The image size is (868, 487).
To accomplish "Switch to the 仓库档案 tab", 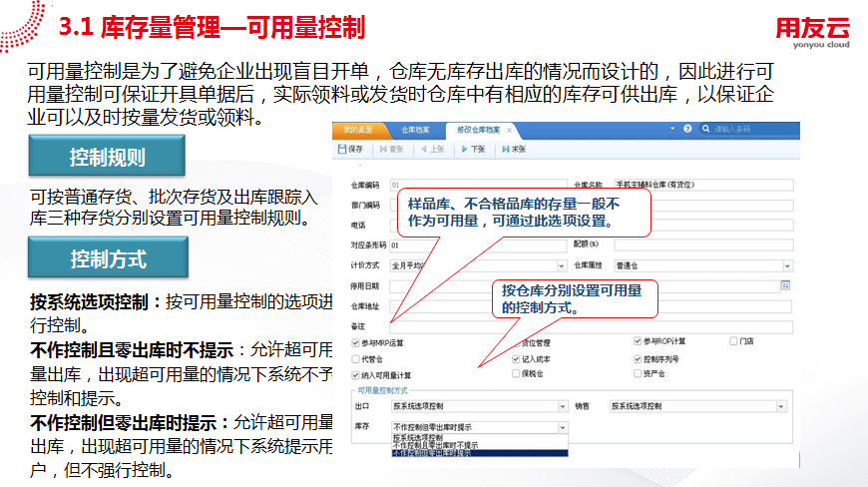I will [415, 130].
